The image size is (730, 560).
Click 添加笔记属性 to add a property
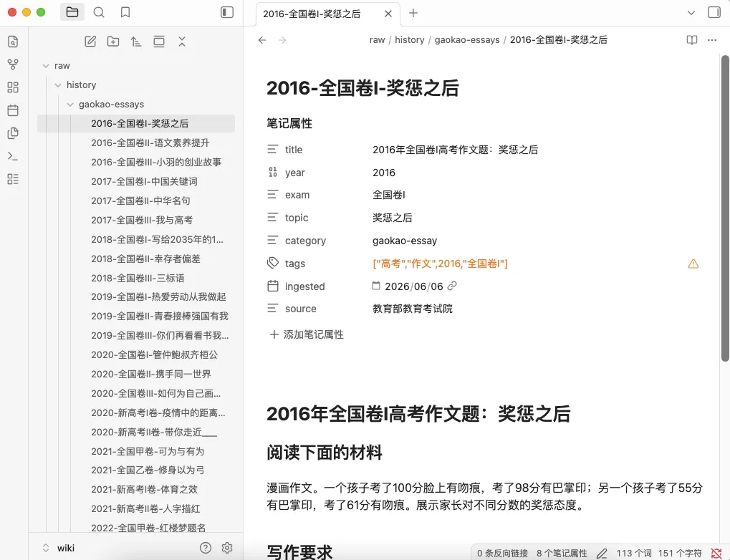coord(307,334)
